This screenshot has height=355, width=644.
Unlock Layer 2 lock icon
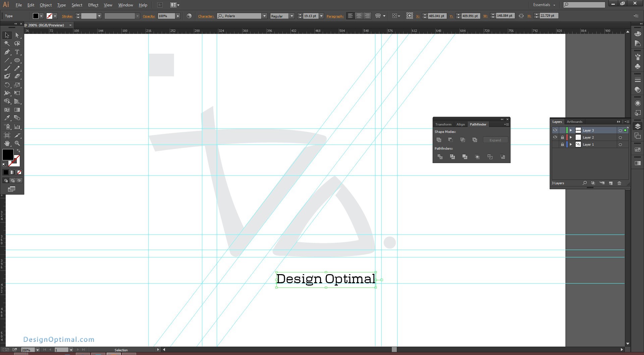[x=562, y=137]
